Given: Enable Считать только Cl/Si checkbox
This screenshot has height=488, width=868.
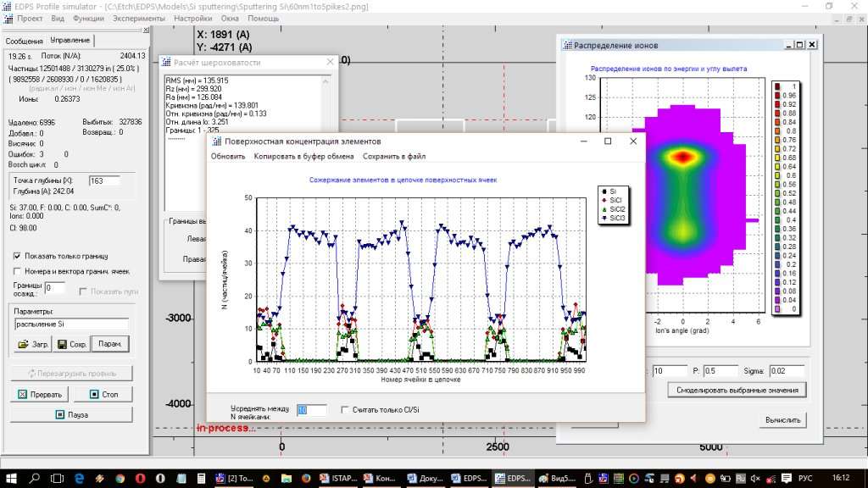Looking at the screenshot, I should pyautogui.click(x=345, y=410).
